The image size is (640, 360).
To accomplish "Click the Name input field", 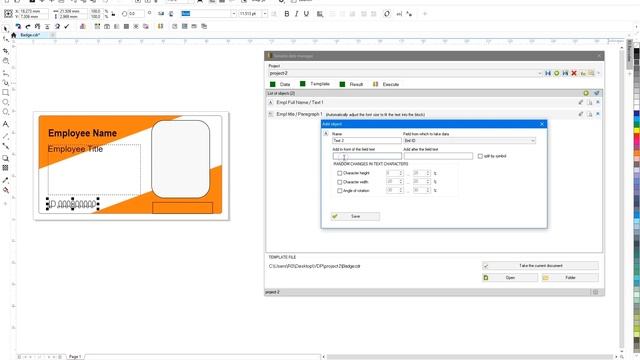I will (x=367, y=140).
